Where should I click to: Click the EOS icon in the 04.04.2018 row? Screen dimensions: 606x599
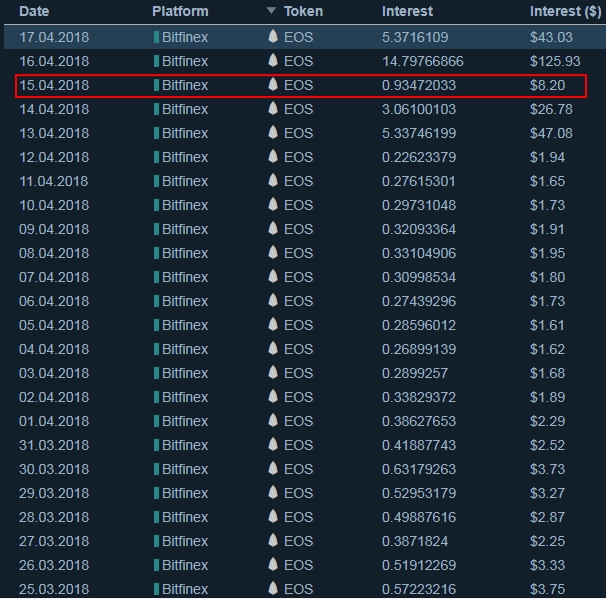click(273, 348)
